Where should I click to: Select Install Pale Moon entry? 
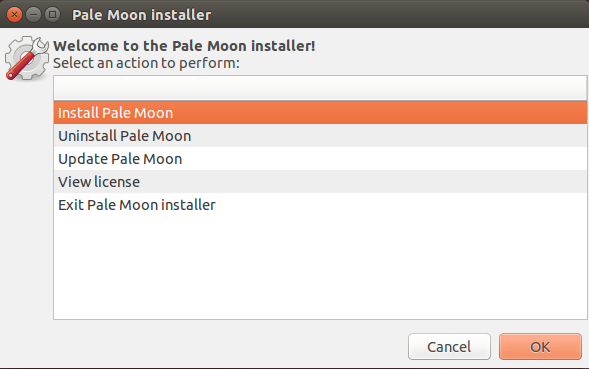(x=320, y=113)
